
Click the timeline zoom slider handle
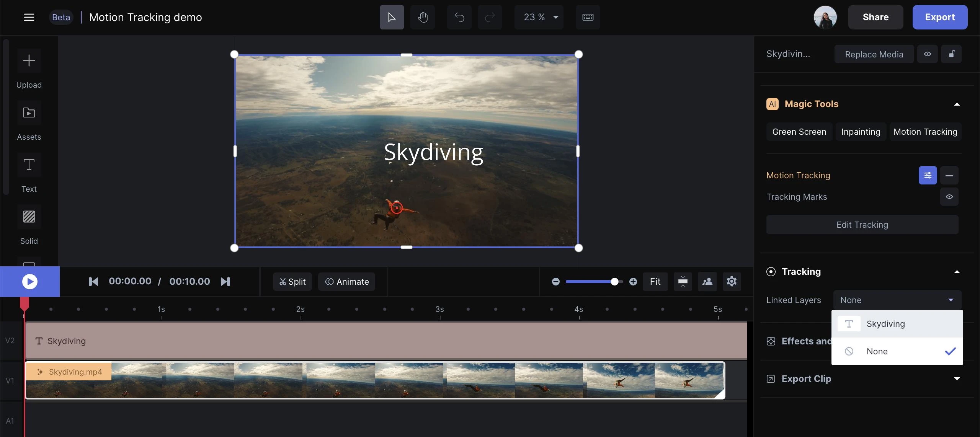pos(614,282)
